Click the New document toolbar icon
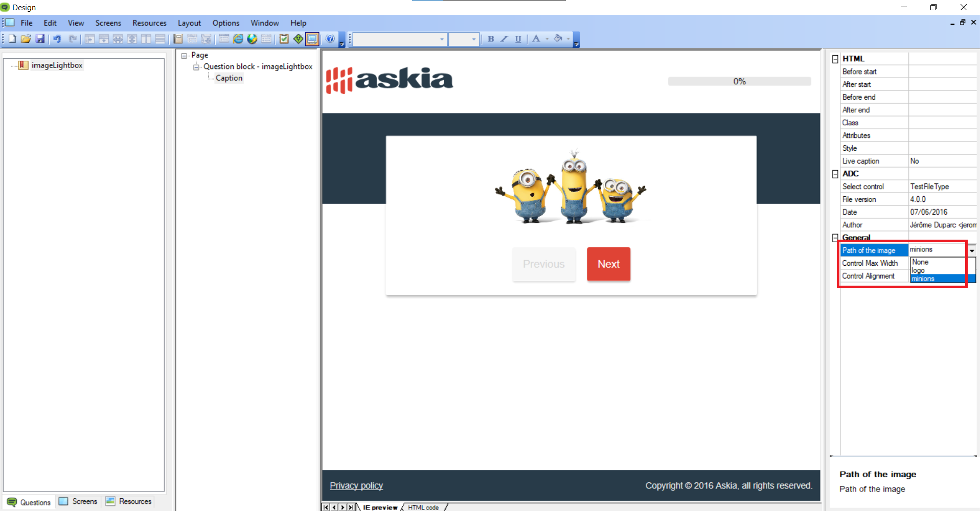Image resolution: width=980 pixels, height=511 pixels. pos(12,39)
